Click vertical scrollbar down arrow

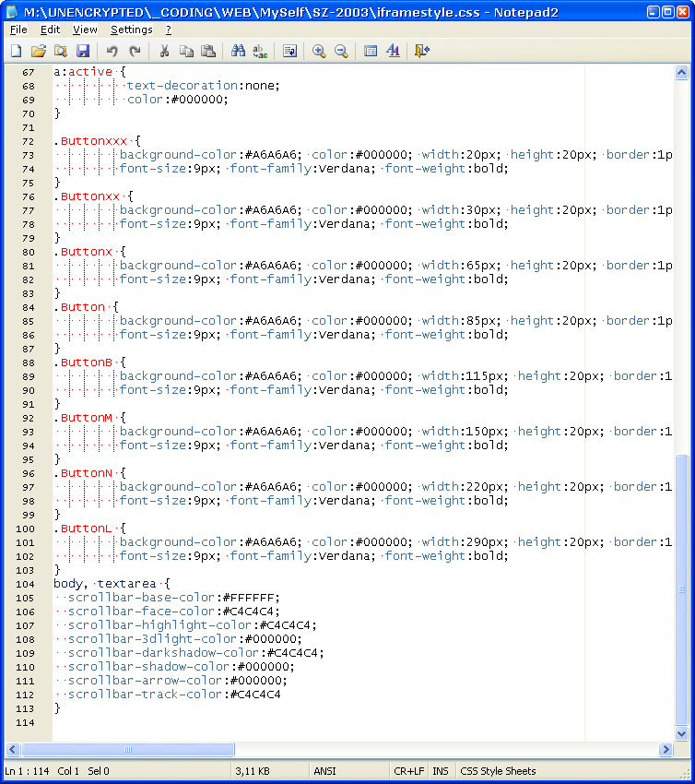(681, 734)
